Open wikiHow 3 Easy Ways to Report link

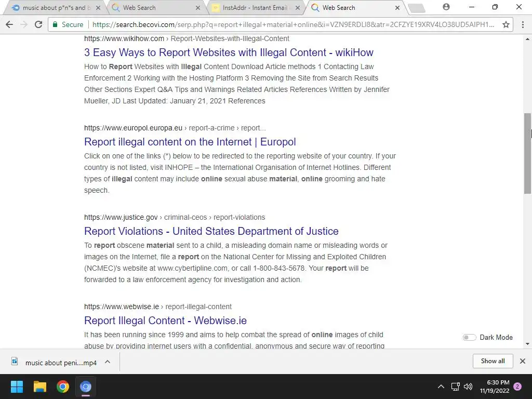(x=229, y=52)
